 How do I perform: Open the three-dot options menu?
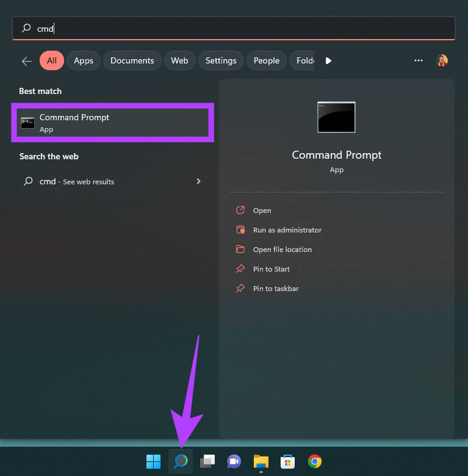tap(419, 60)
